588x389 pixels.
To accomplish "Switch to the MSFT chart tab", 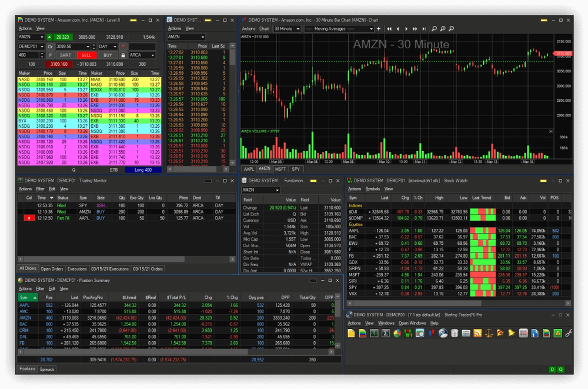I will (x=280, y=169).
